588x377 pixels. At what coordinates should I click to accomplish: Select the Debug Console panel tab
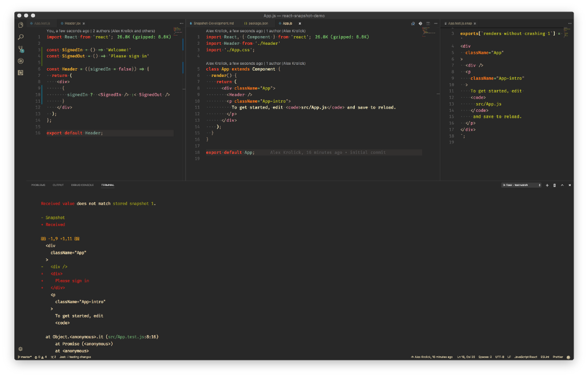coord(83,185)
